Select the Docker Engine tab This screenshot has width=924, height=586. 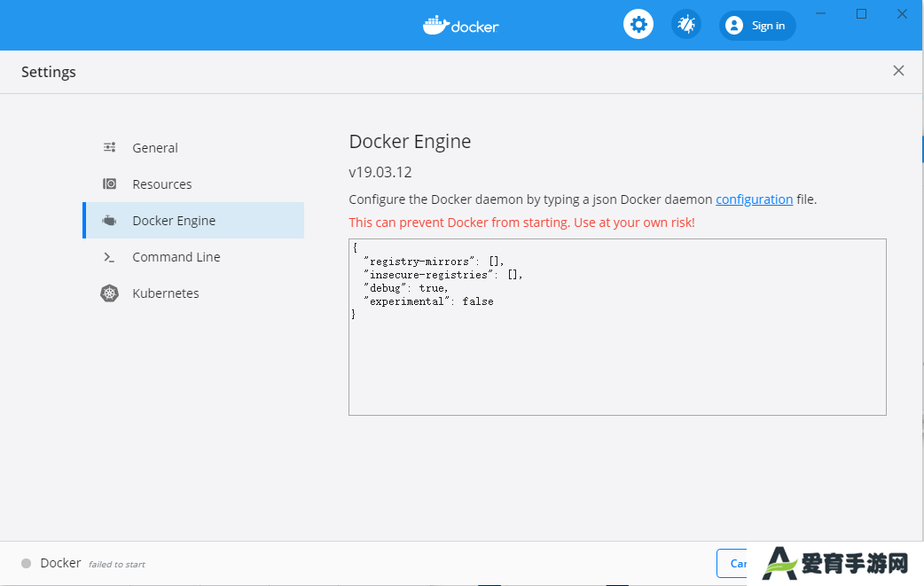click(193, 220)
